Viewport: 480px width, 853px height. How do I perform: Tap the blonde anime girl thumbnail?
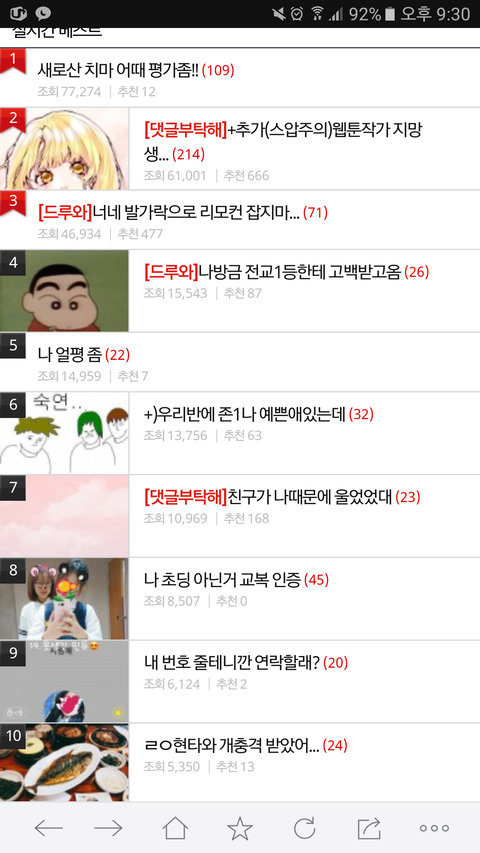pyautogui.click(x=64, y=149)
